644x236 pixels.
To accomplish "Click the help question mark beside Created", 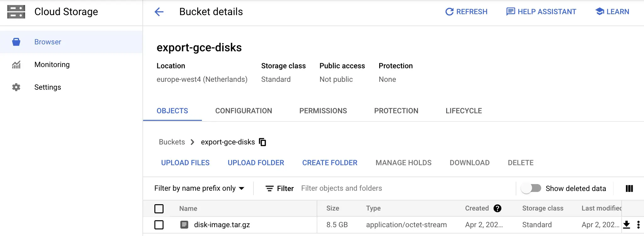I will click(x=497, y=208).
